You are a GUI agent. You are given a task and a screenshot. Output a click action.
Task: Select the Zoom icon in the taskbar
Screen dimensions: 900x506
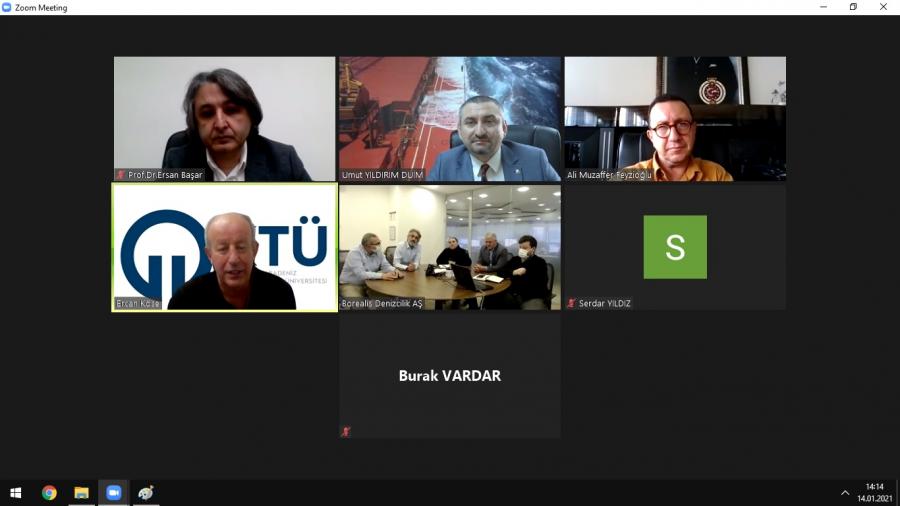click(x=114, y=493)
